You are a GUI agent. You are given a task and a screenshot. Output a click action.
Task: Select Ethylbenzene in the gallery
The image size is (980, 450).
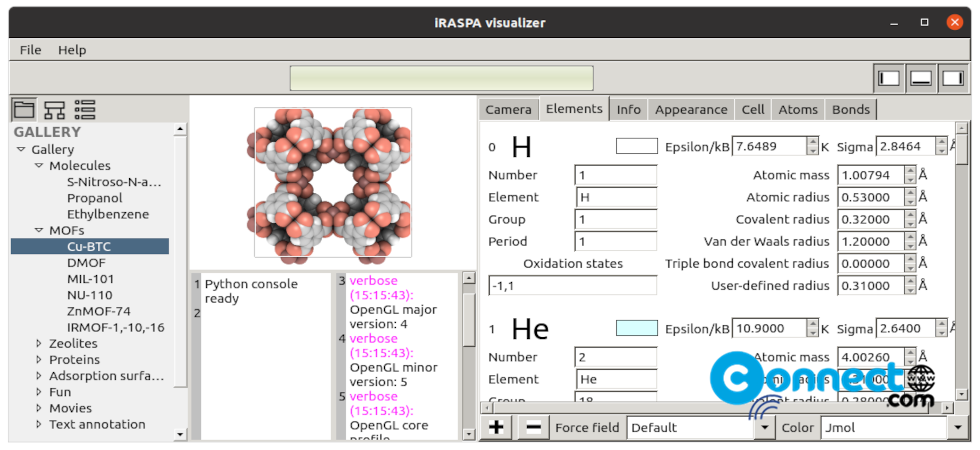tap(108, 214)
